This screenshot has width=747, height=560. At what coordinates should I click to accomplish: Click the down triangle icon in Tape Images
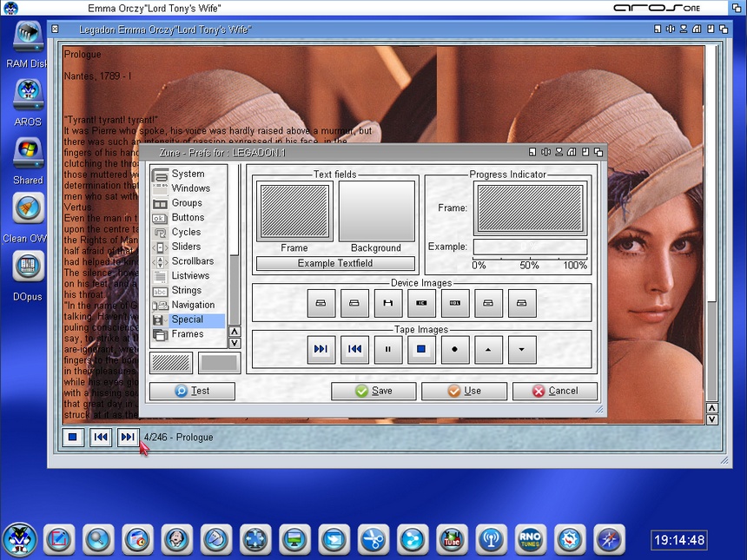(x=522, y=350)
